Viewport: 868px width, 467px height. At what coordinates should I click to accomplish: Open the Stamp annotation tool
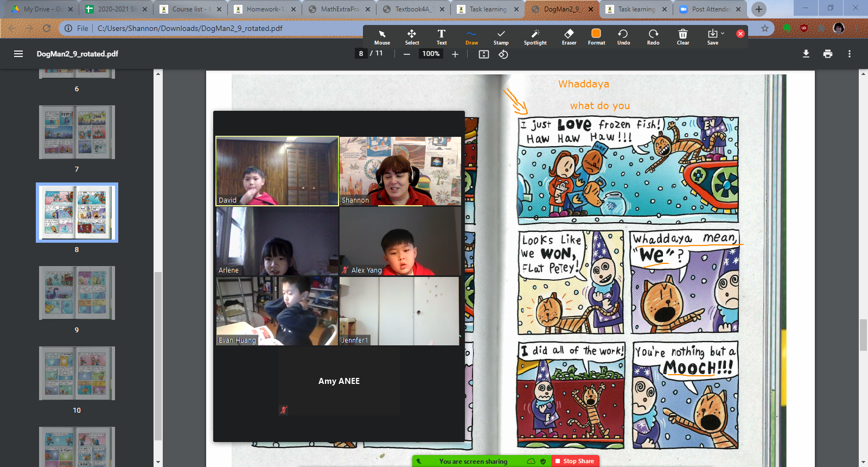[501, 37]
